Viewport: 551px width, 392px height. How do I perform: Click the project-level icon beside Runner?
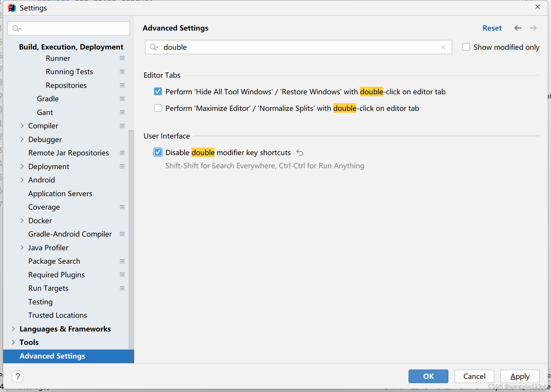coord(122,58)
